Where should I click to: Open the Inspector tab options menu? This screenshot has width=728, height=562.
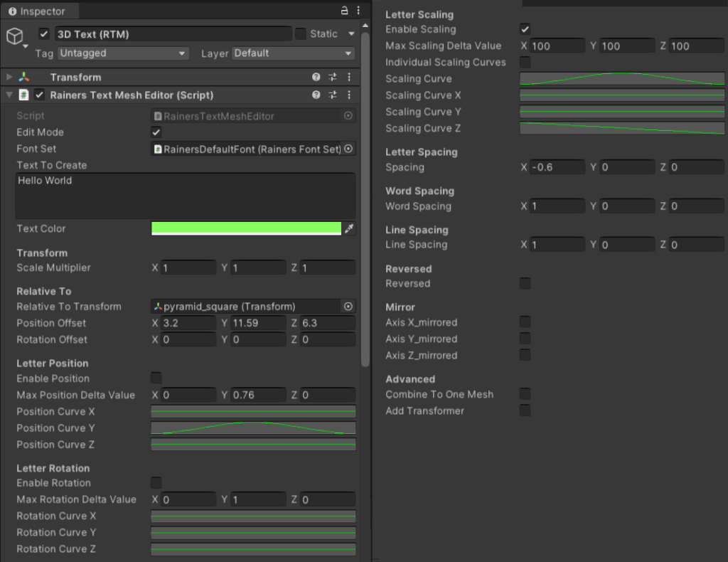(x=358, y=10)
